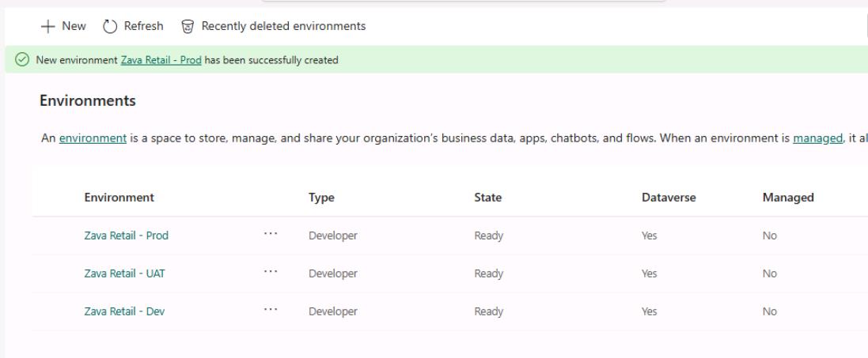Click Dataverse Yes in Prod row

tap(650, 236)
